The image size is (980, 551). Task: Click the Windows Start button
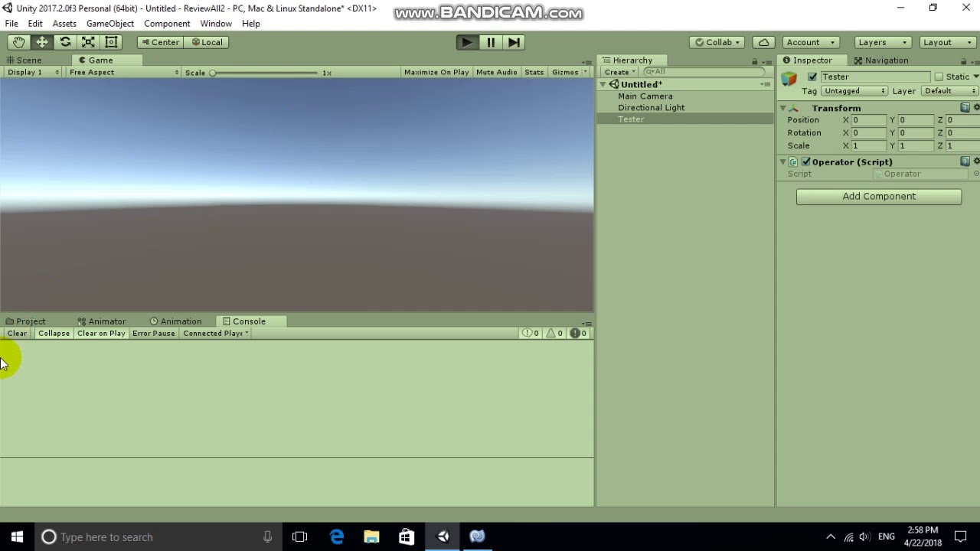coord(17,536)
